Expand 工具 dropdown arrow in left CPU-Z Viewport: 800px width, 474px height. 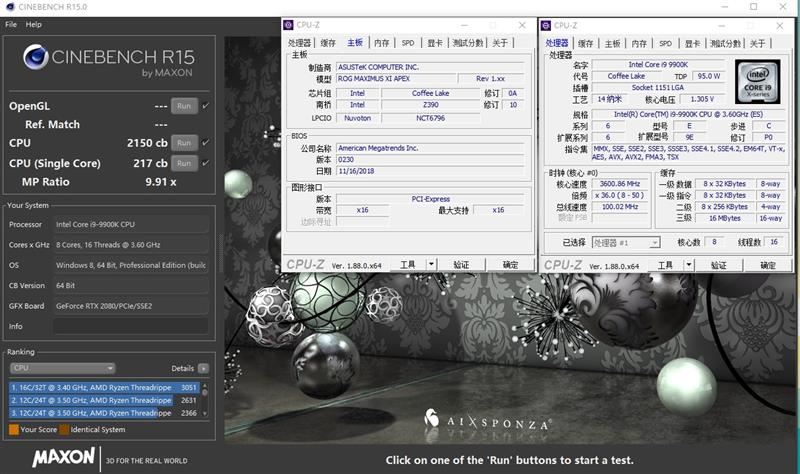[432, 264]
